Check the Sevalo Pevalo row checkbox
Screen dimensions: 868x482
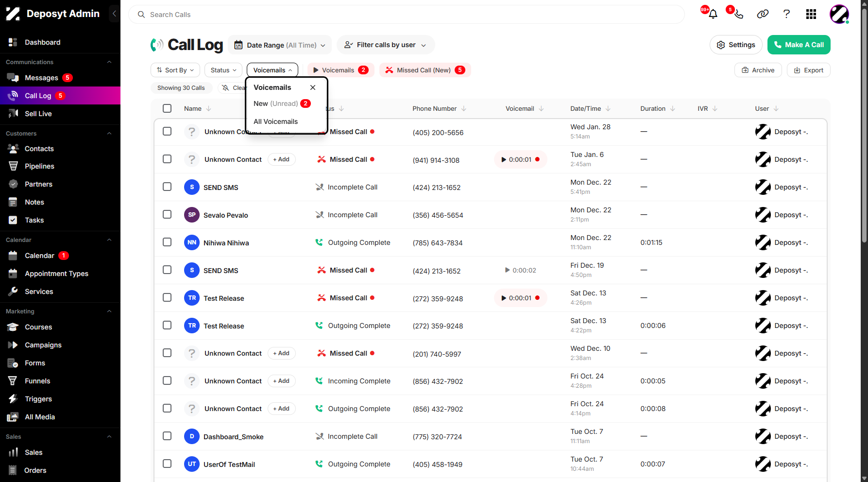coord(167,214)
